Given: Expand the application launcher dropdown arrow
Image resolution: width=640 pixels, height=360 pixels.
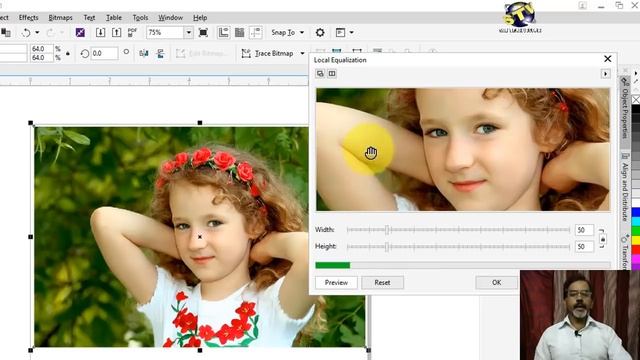Looking at the screenshot, I should tap(351, 33).
